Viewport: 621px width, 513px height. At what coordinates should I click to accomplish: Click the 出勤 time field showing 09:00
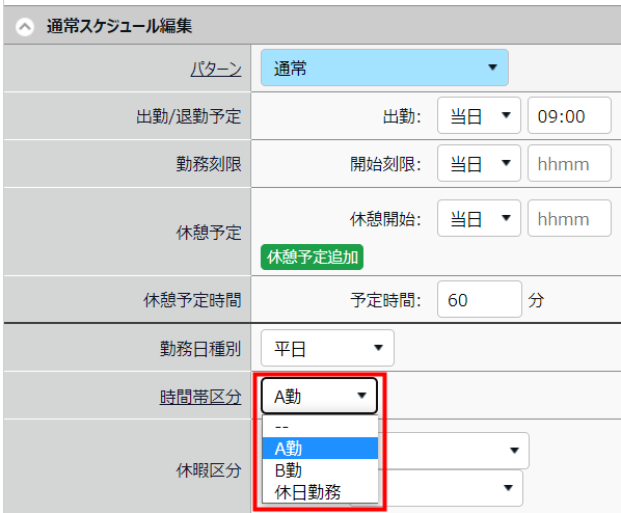pos(569,116)
